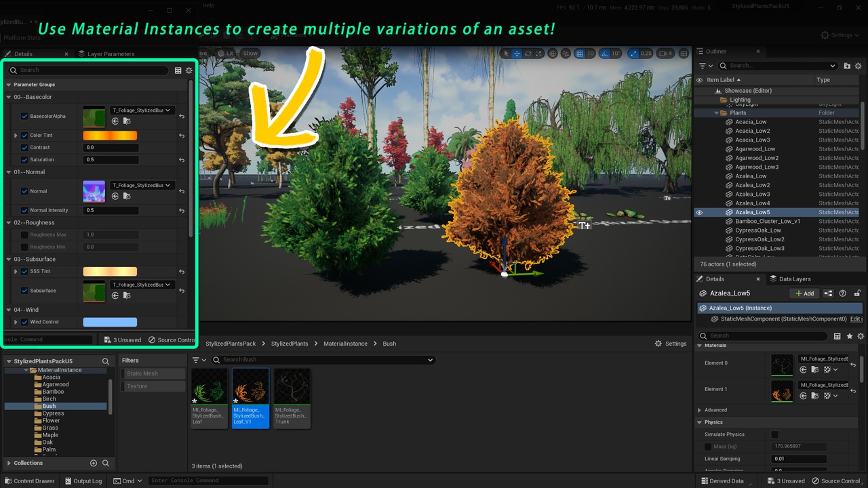Expand the Color Tint channels arrow
The image size is (868, 488).
pos(16,136)
